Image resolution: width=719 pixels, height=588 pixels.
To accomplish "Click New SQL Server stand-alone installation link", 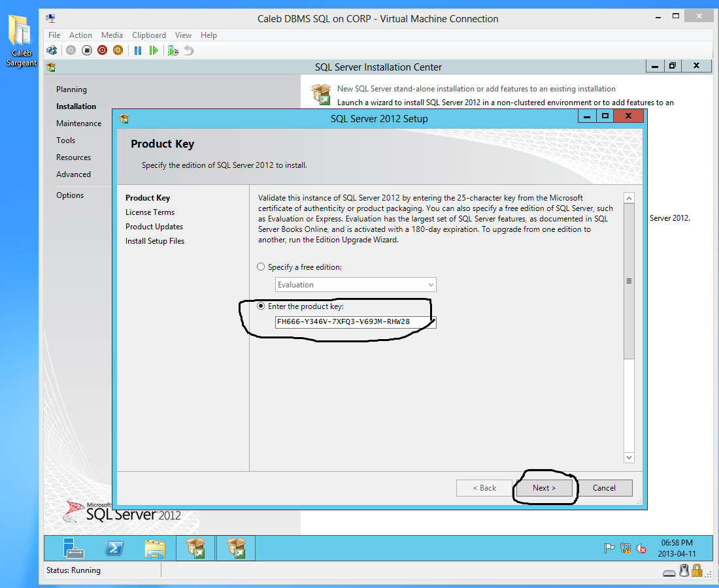I will (x=477, y=89).
